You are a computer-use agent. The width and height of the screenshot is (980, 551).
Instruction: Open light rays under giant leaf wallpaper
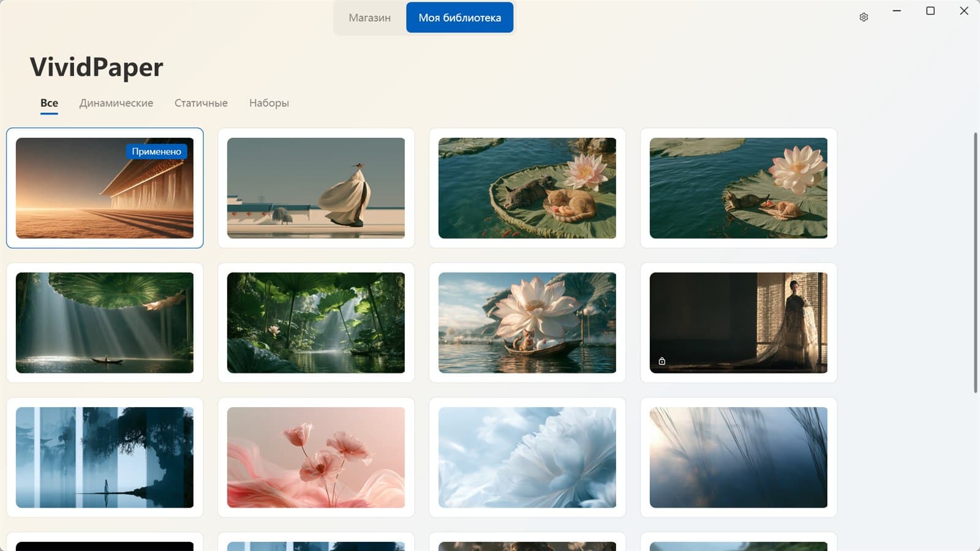pyautogui.click(x=105, y=323)
